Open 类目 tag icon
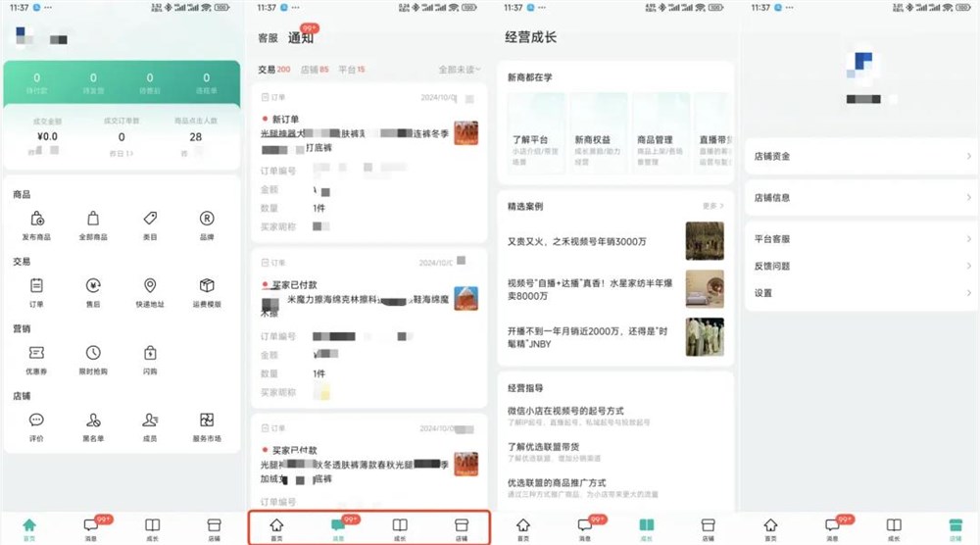 pos(150,219)
